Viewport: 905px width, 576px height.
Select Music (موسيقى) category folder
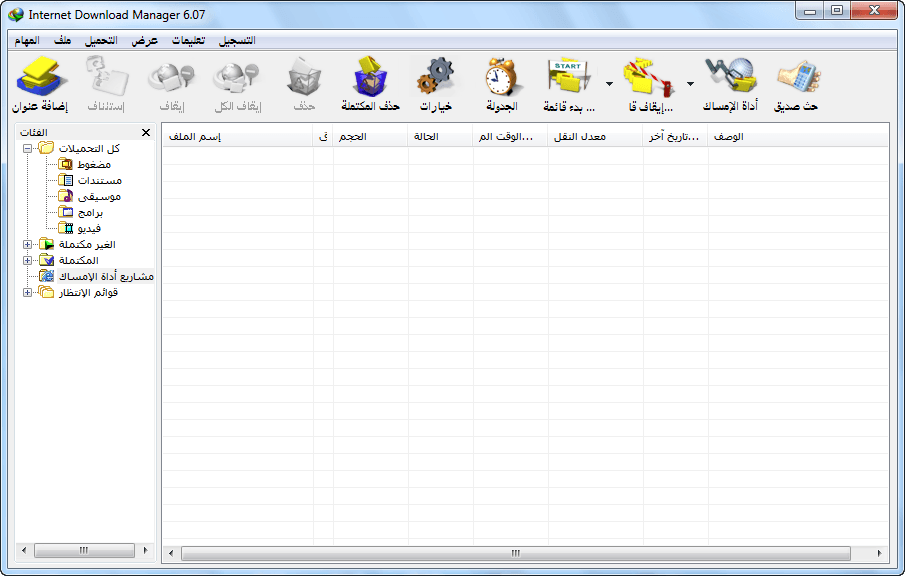(x=89, y=197)
